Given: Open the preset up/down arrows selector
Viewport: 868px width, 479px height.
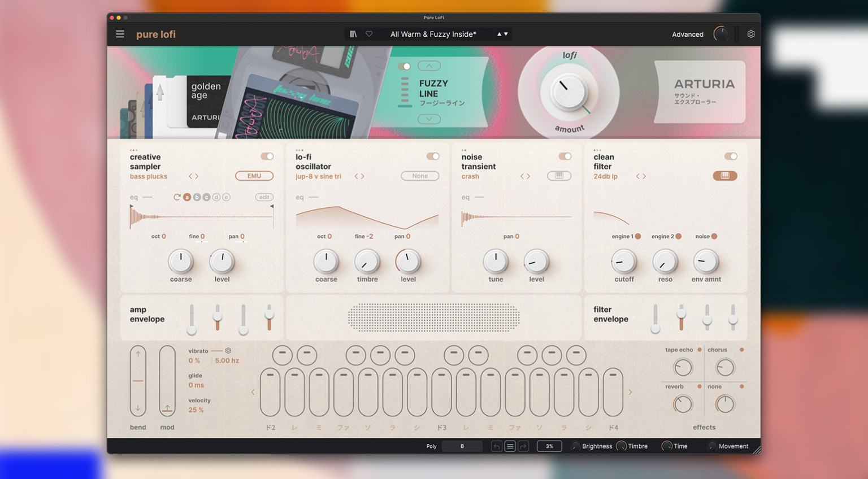Looking at the screenshot, I should pos(502,34).
